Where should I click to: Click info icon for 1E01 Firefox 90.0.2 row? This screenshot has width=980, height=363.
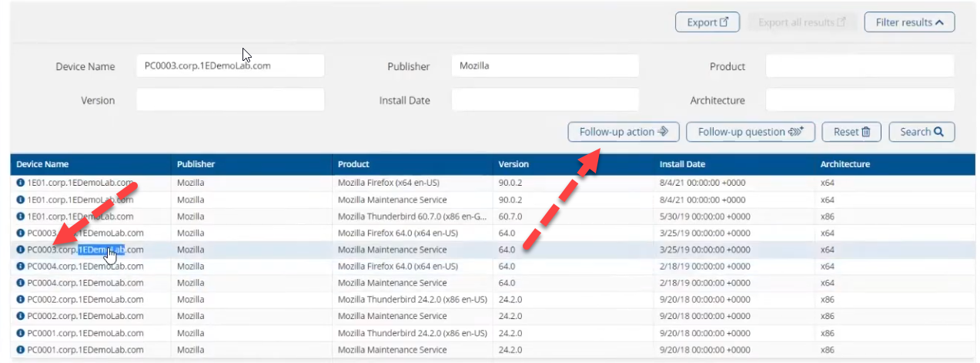21,183
